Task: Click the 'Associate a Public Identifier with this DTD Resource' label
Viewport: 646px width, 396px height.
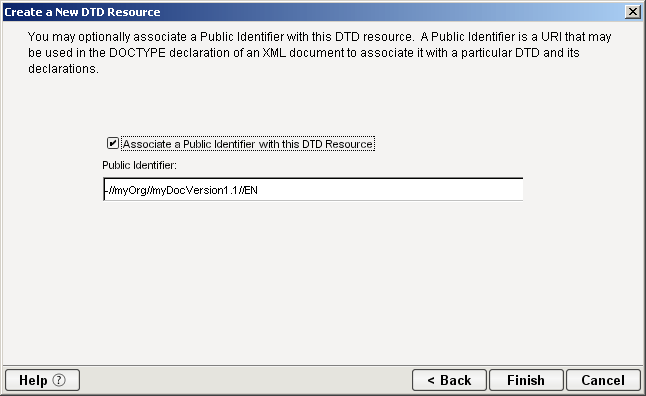Action: (x=248, y=144)
